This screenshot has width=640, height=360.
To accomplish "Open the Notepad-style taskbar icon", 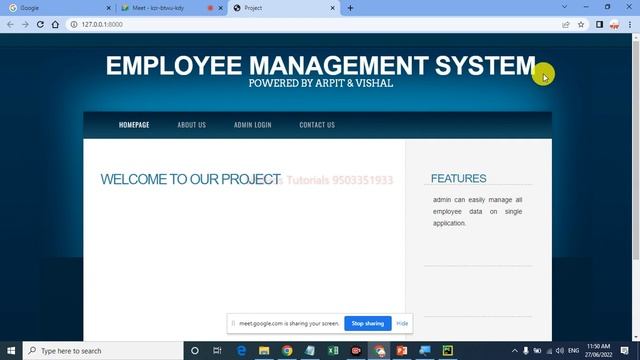I will tap(310, 351).
